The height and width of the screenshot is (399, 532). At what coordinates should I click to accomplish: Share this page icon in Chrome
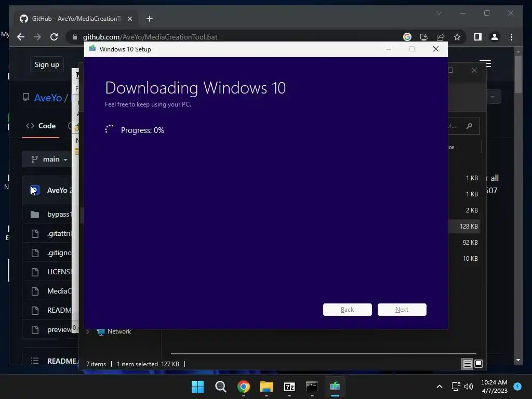pyautogui.click(x=441, y=37)
